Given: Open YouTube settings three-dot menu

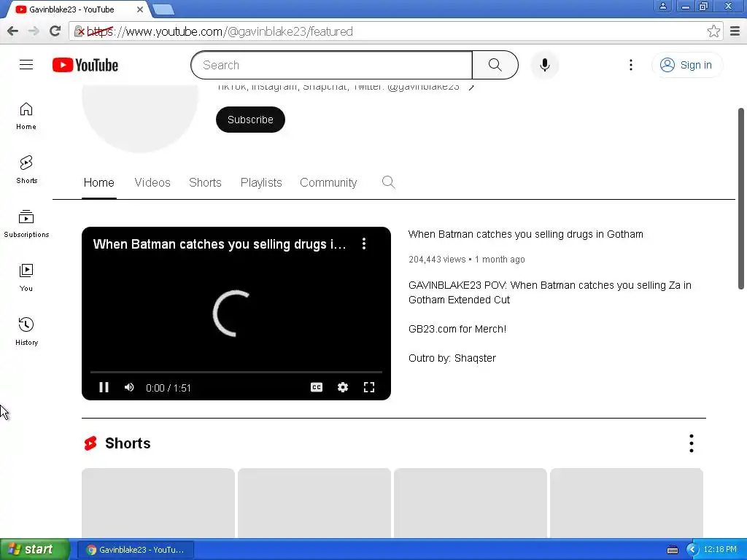Looking at the screenshot, I should (631, 65).
